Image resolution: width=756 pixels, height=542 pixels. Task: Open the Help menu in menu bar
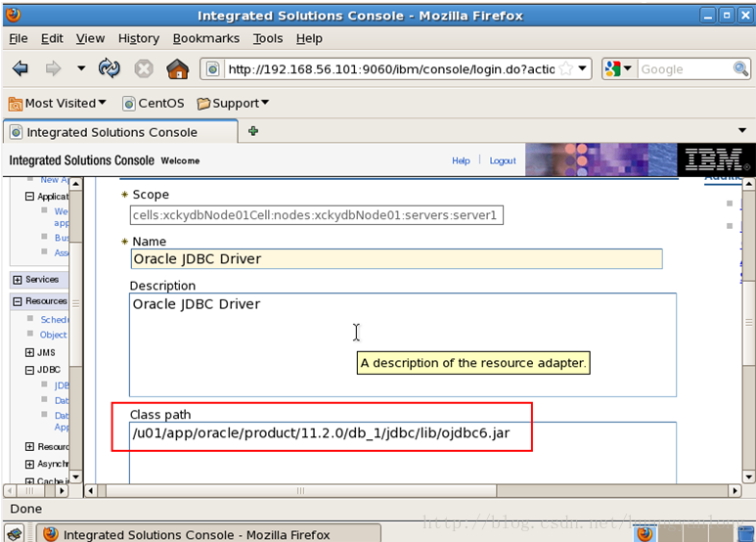point(309,38)
